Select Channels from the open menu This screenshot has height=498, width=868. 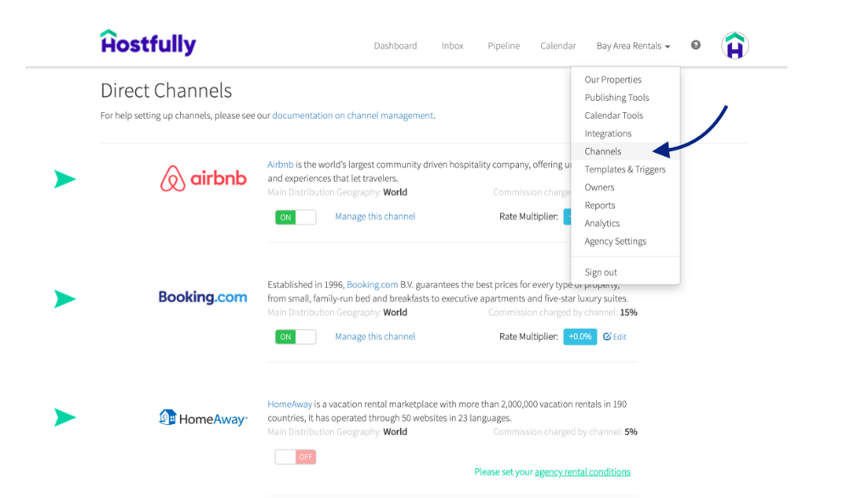(603, 151)
